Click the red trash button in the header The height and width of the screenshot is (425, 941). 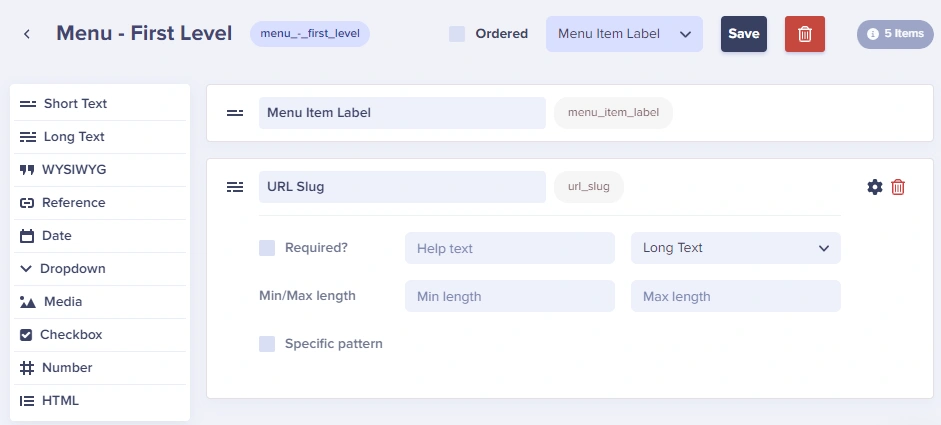click(x=805, y=34)
